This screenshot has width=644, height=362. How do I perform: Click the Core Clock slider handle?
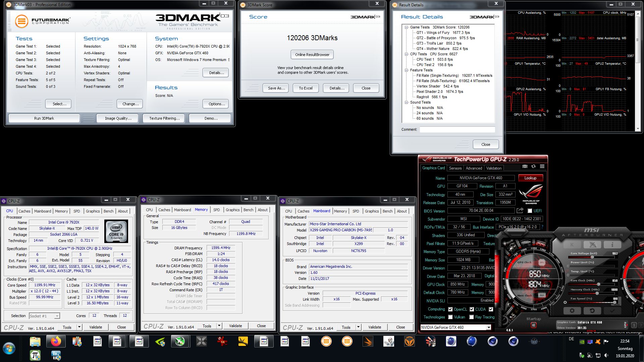pyautogui.click(x=598, y=284)
